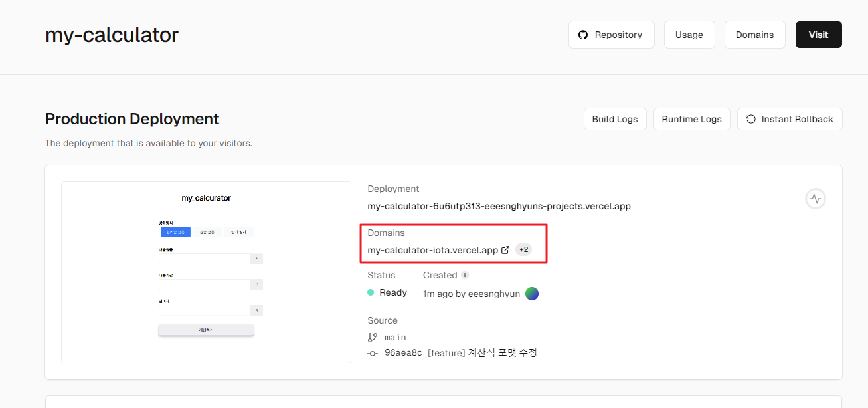Screen dimensions: 868x408
Task: Click the external link icon beside domain
Action: (x=505, y=250)
